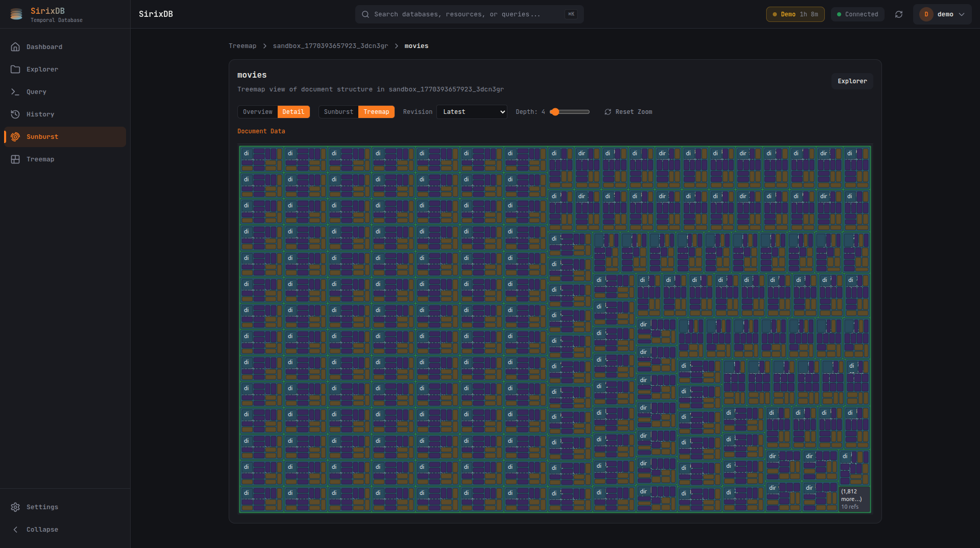Open the sandbox_1770393657923_3dcn3gr breadcrumb link
The height and width of the screenshot is (548, 980).
pyautogui.click(x=330, y=46)
